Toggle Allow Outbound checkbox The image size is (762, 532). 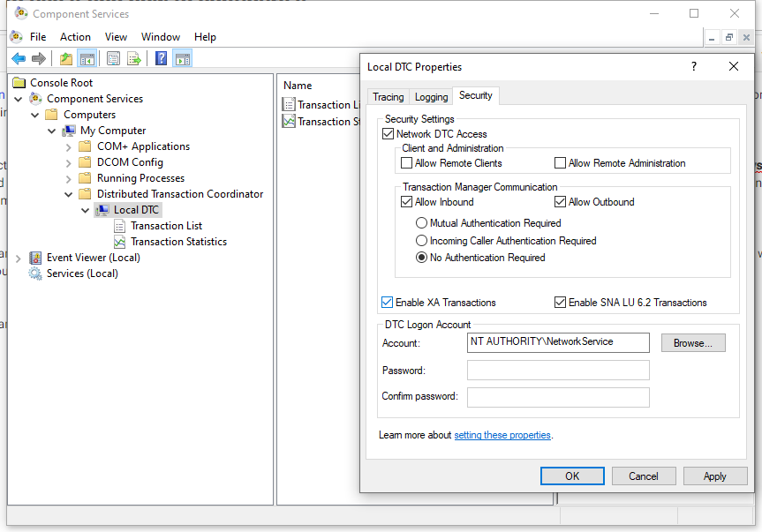click(560, 202)
